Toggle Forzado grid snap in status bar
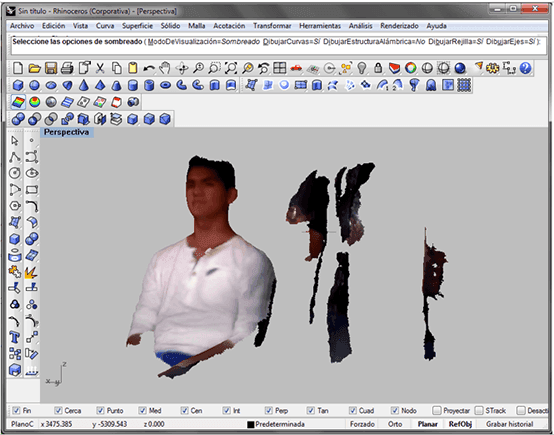Screen dimensions: 554x435 [x=362, y=424]
